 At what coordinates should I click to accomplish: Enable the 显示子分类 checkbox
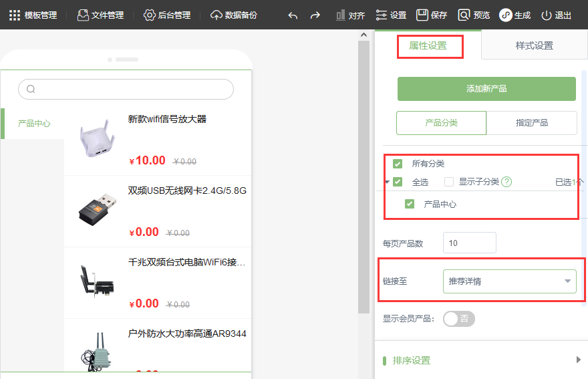(x=449, y=182)
